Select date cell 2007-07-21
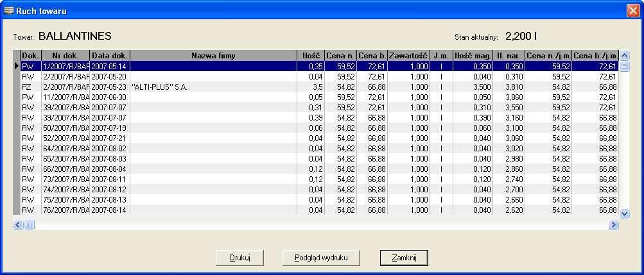Screen dimensions: 644x275 click(110, 138)
